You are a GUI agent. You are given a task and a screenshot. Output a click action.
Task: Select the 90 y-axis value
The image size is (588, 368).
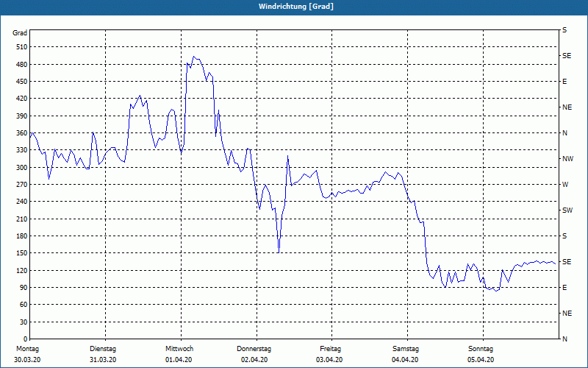(x=24, y=288)
